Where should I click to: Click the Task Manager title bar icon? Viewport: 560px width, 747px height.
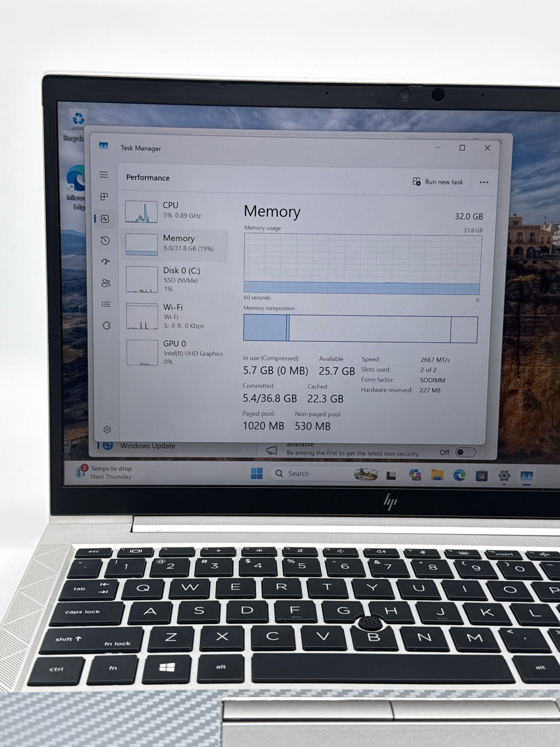tap(103, 146)
